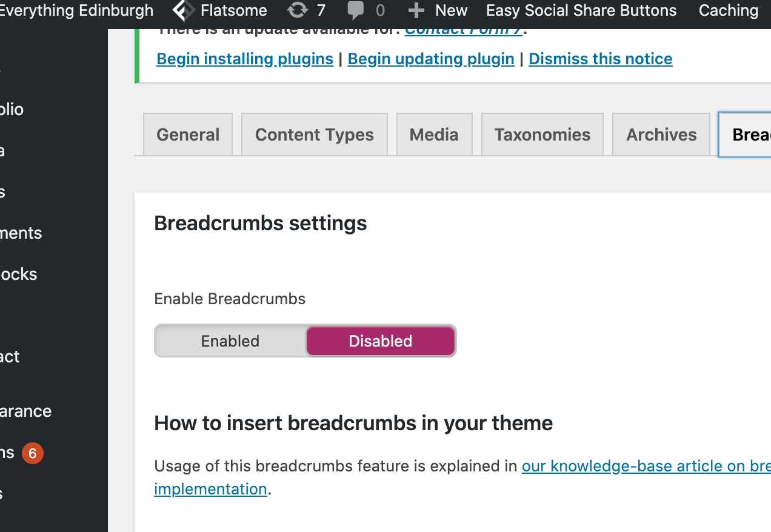The image size is (771, 532).
Task: Switch to the Content Types tab
Action: [315, 135]
